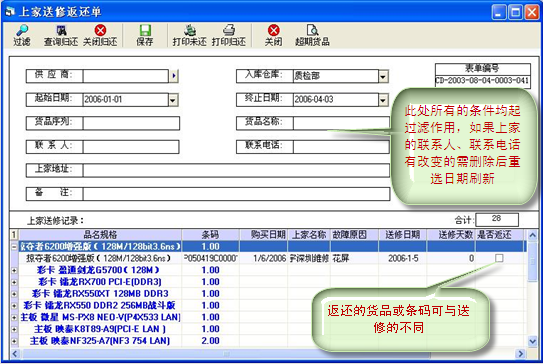Screen dimensions: 543x364
Task: Click into the 联系人 input field
Action: (x=131, y=147)
